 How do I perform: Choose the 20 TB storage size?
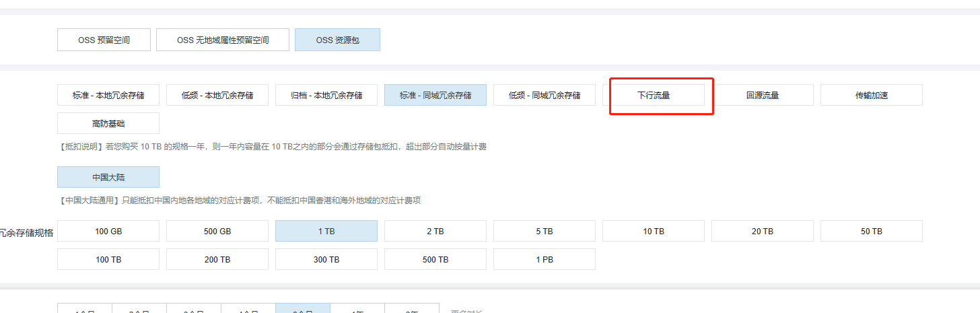click(x=763, y=231)
